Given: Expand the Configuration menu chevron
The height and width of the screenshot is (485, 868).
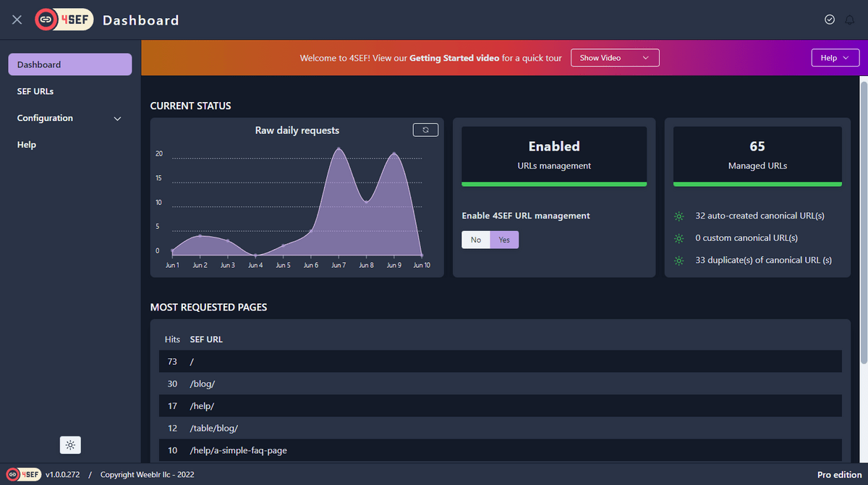Looking at the screenshot, I should pyautogui.click(x=117, y=118).
